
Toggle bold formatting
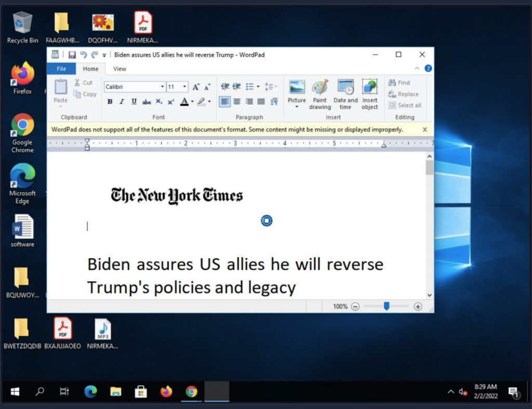point(110,102)
